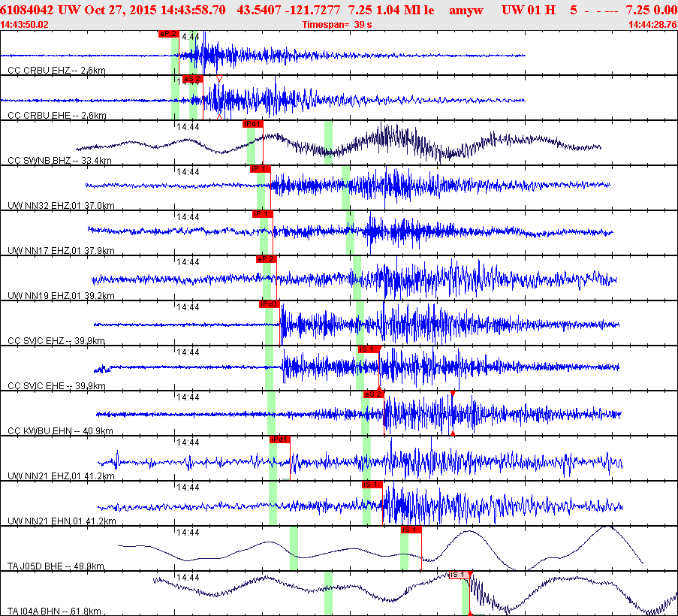
Task: Select the iP 1 pick flag on NN32 trace
Action: 260,169
